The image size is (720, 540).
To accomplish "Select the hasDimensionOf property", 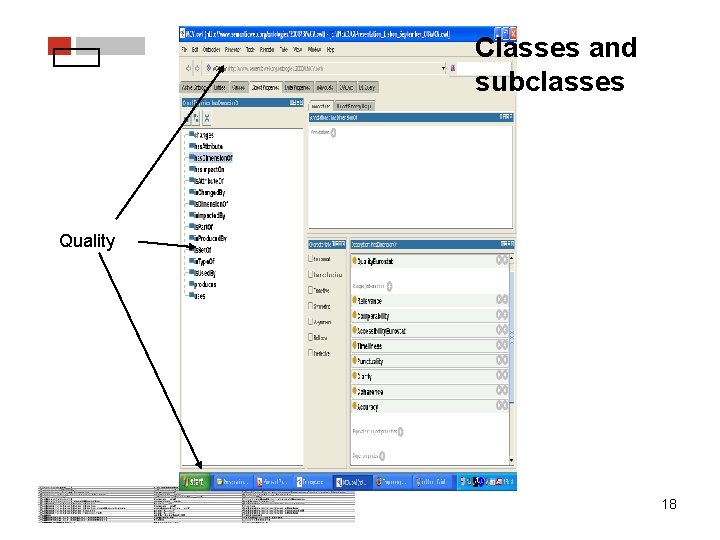I will tap(213, 158).
